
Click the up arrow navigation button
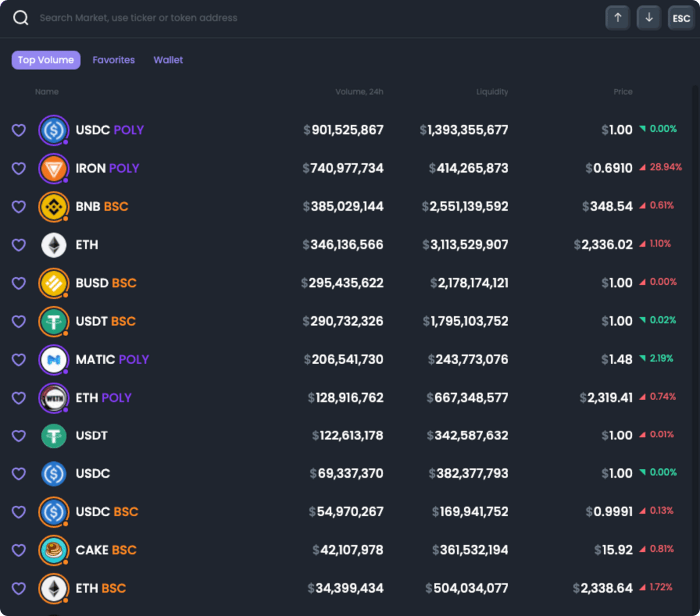click(x=617, y=17)
